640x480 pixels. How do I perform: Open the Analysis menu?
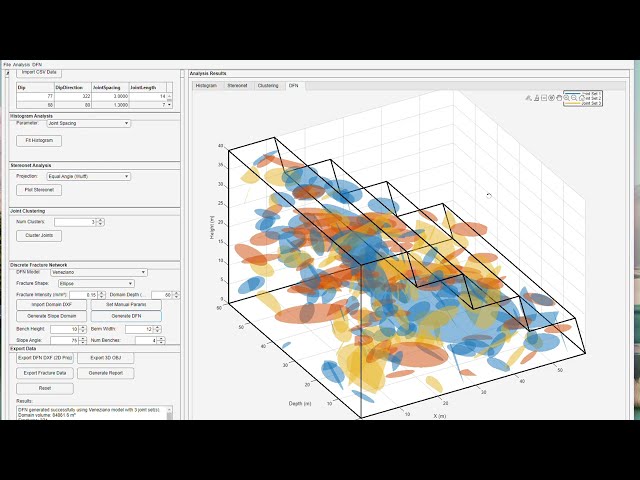click(x=21, y=64)
